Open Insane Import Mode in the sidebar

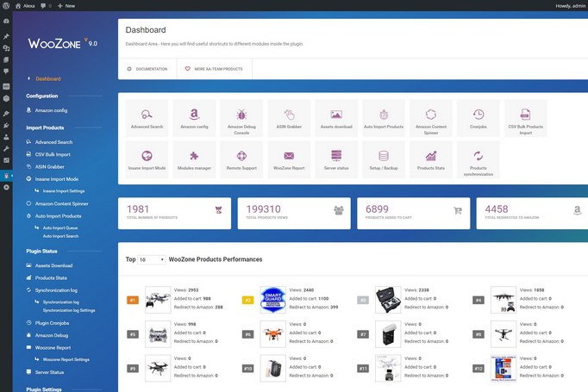pyautogui.click(x=57, y=179)
